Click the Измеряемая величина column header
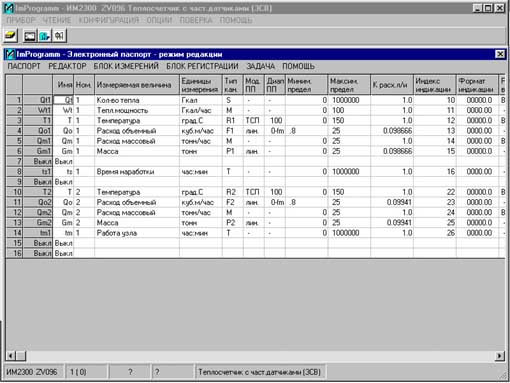 tap(137, 85)
